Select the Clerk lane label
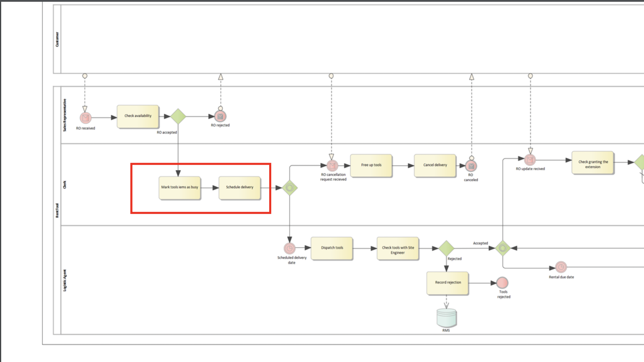 pyautogui.click(x=65, y=185)
